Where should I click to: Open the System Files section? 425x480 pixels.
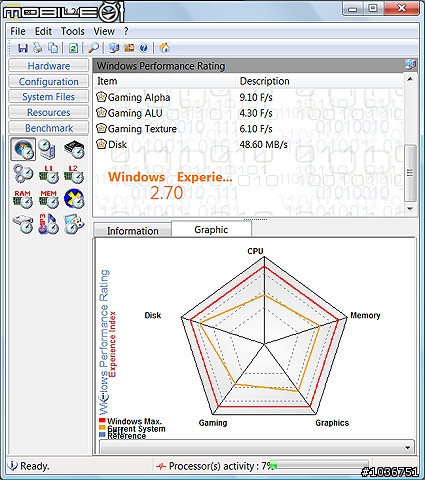(x=49, y=97)
